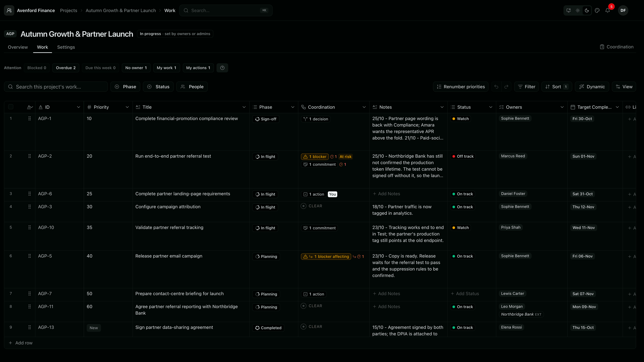Image resolution: width=644 pixels, height=362 pixels.
Task: Open 1 commitment badge on AGP-10
Action: pyautogui.click(x=319, y=228)
